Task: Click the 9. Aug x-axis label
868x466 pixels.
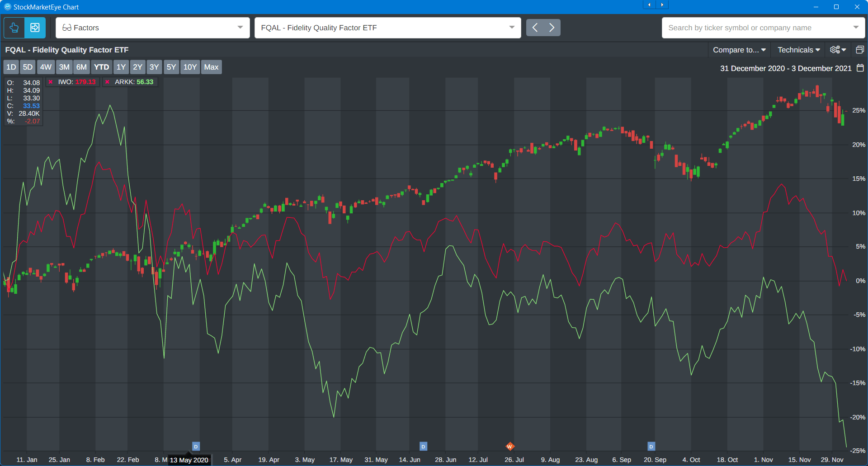Action: tap(550, 460)
